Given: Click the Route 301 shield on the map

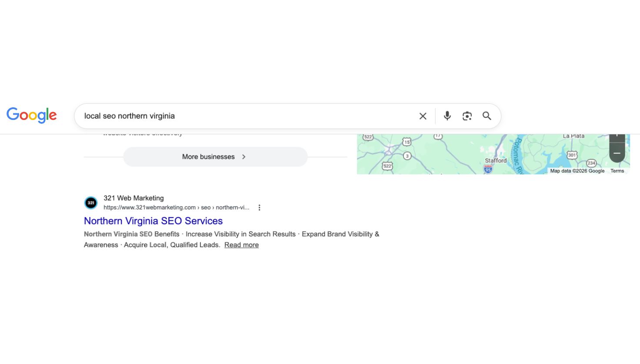Looking at the screenshot, I should click(572, 155).
